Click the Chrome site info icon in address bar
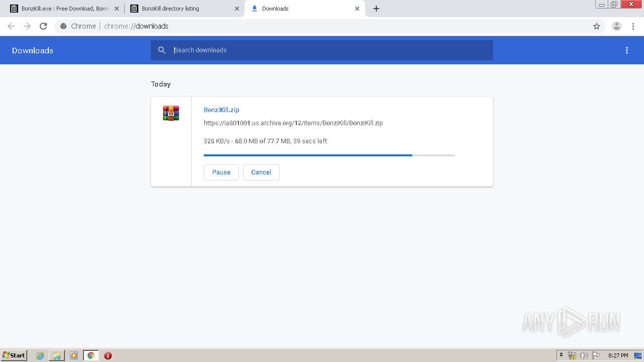The width and height of the screenshot is (644, 362). tap(63, 26)
